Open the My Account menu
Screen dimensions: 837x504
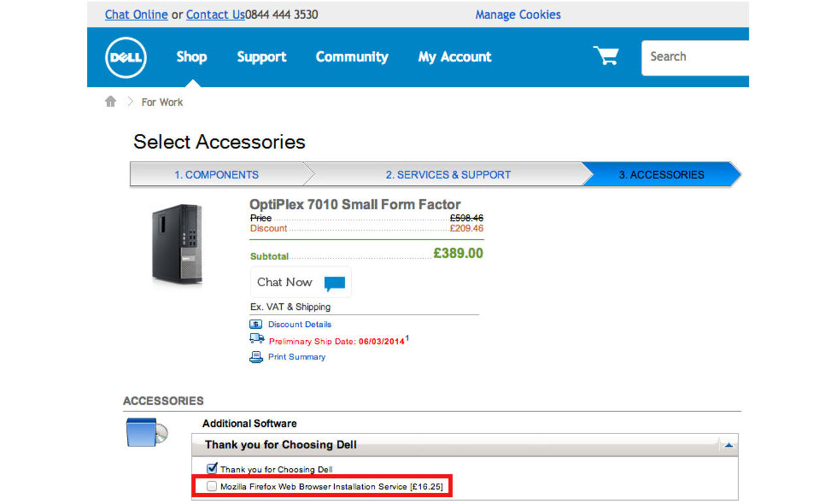pos(454,57)
